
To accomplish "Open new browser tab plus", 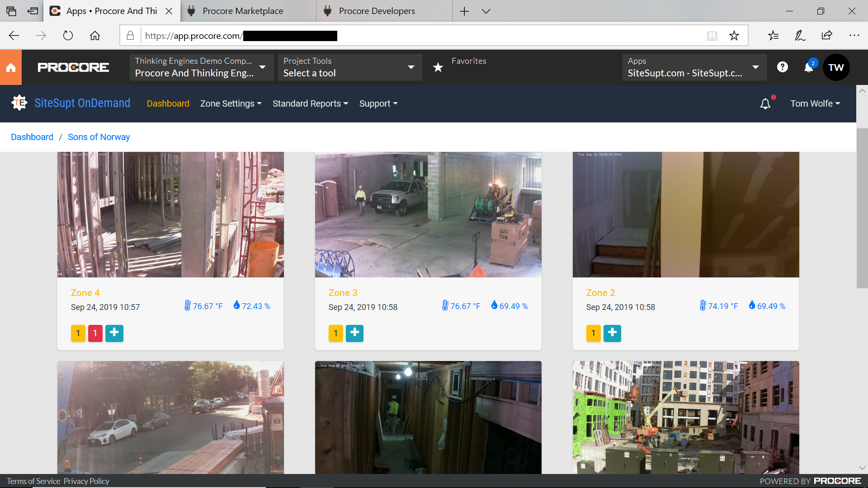I will click(x=464, y=11).
